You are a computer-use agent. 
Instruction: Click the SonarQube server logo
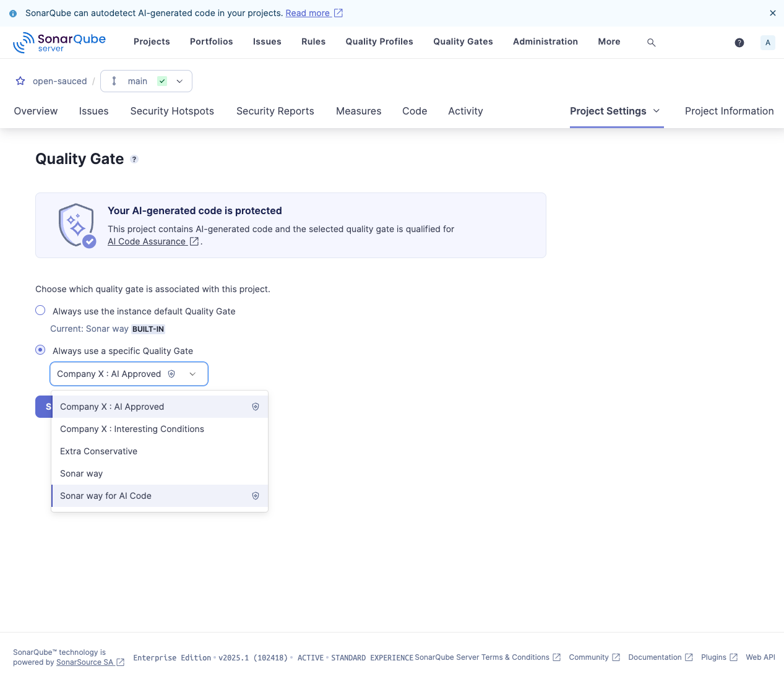(59, 42)
